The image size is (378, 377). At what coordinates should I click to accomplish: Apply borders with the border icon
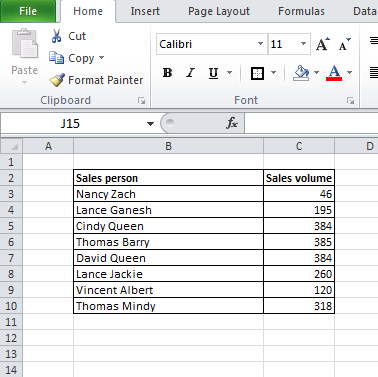click(257, 73)
